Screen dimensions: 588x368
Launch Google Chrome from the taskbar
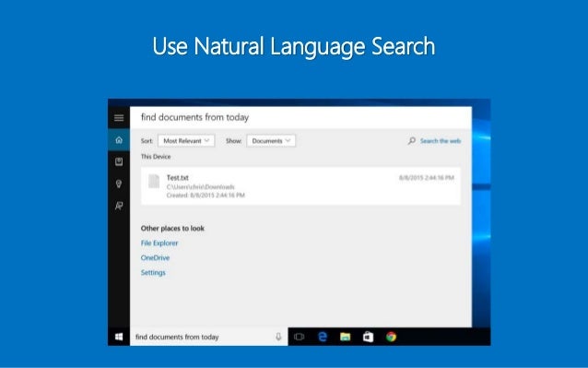[x=391, y=337]
